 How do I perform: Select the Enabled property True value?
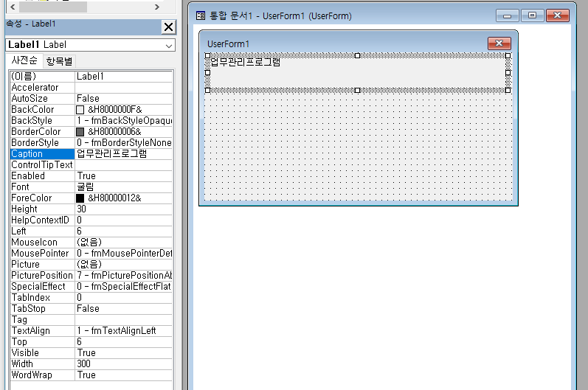coord(124,176)
